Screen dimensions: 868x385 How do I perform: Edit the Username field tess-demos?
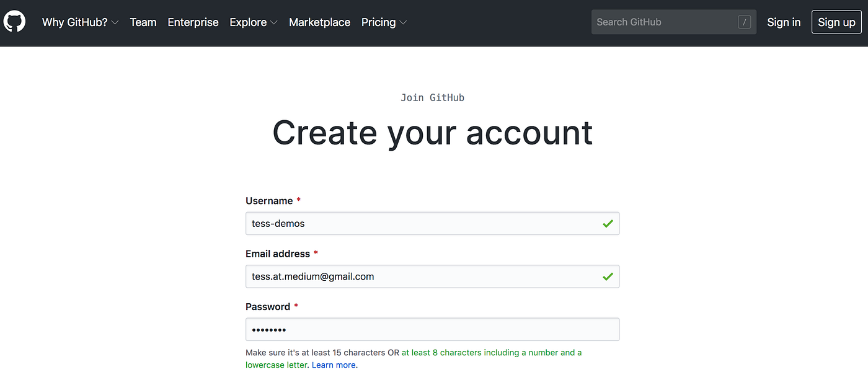[x=432, y=223]
